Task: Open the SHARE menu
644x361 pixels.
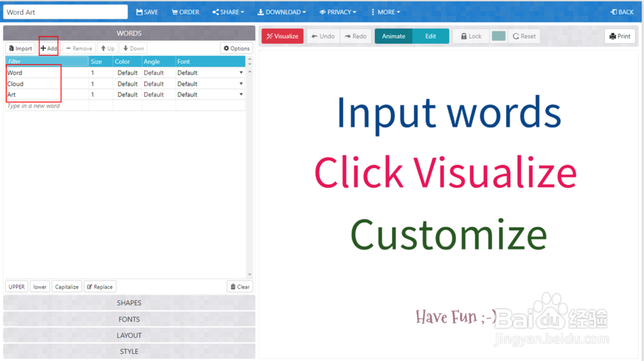Action: coord(229,12)
